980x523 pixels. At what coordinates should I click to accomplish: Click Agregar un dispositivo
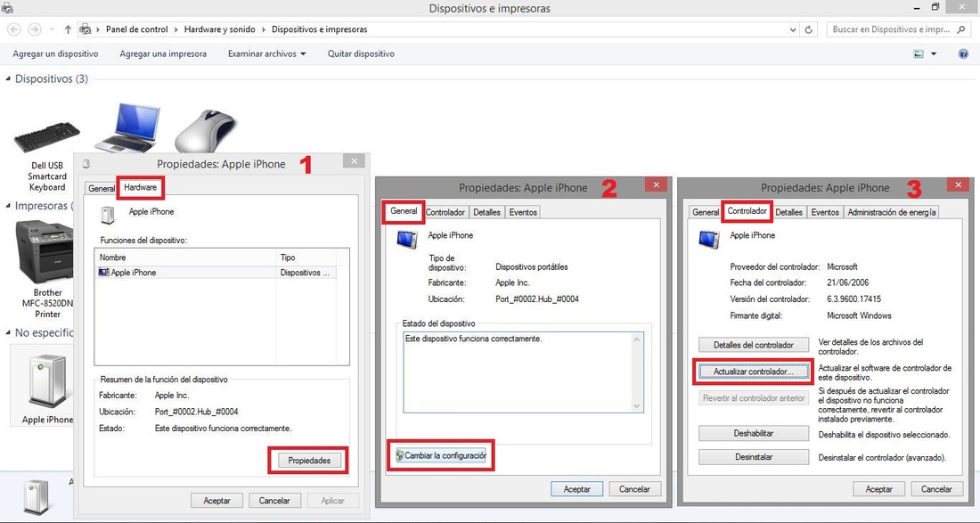(55, 54)
